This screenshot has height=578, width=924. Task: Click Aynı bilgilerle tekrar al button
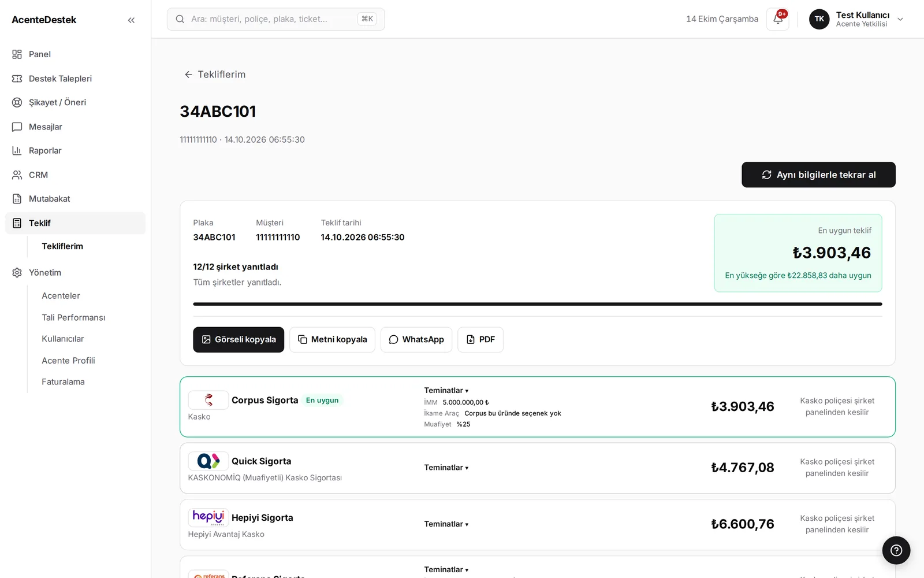point(818,175)
